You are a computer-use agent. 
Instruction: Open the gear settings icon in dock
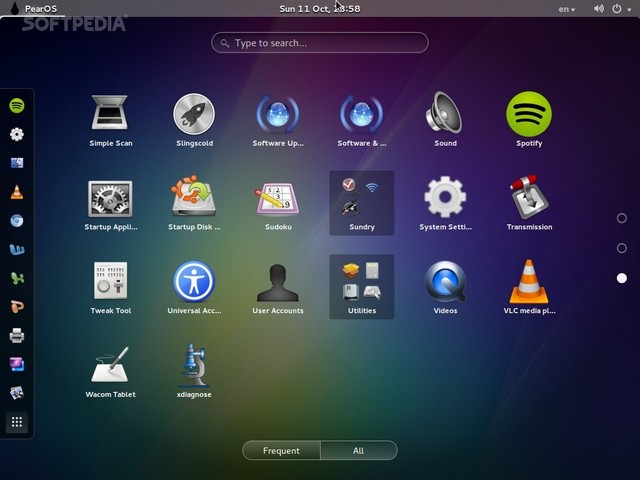[17, 134]
